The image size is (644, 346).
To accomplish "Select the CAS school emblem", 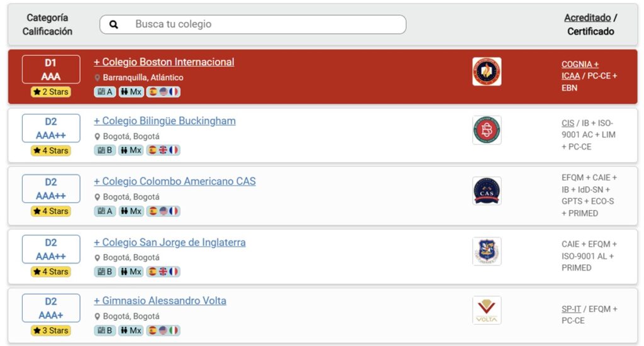I will (487, 191).
